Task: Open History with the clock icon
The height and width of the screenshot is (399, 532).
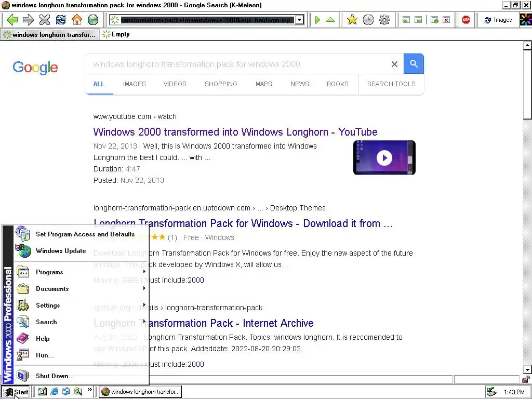Action: click(368, 20)
